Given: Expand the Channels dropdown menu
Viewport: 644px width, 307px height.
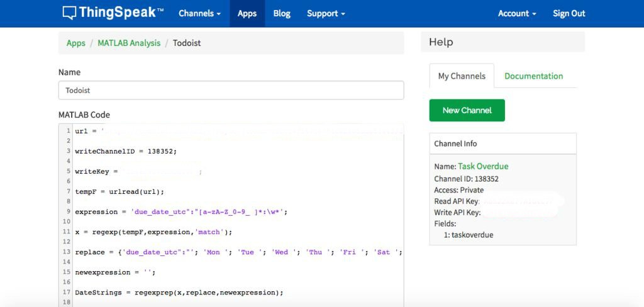Looking at the screenshot, I should (x=199, y=13).
